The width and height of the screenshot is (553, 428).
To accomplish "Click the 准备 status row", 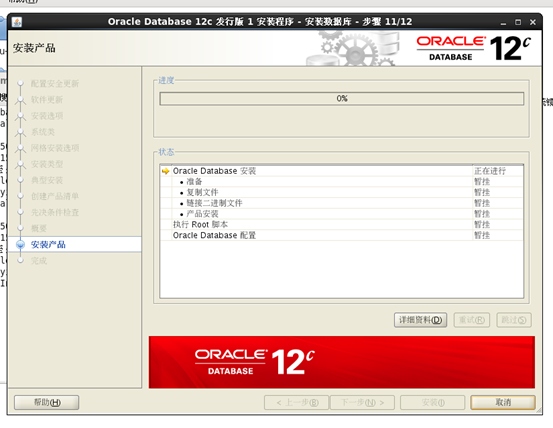I will pyautogui.click(x=341, y=182).
